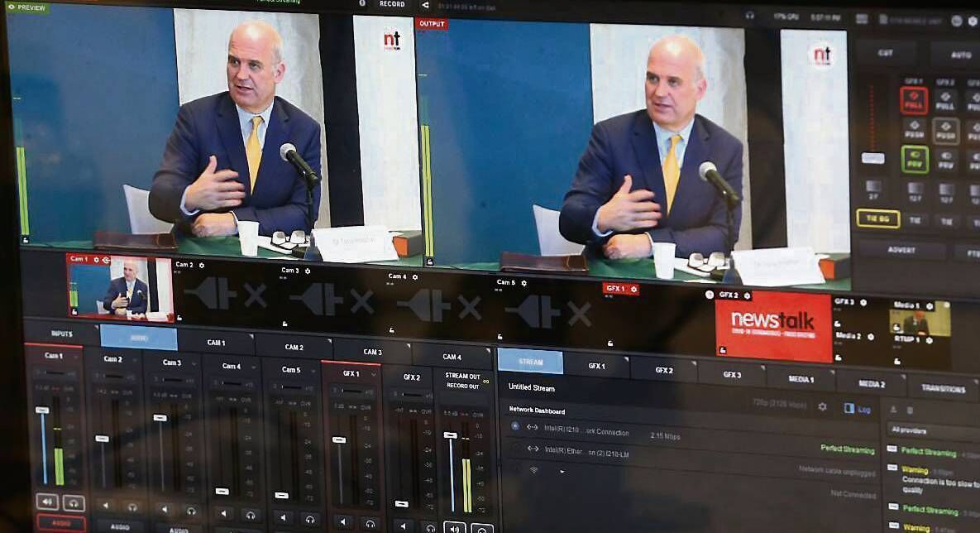Click the Cam 1 volume fader handle

[42, 410]
